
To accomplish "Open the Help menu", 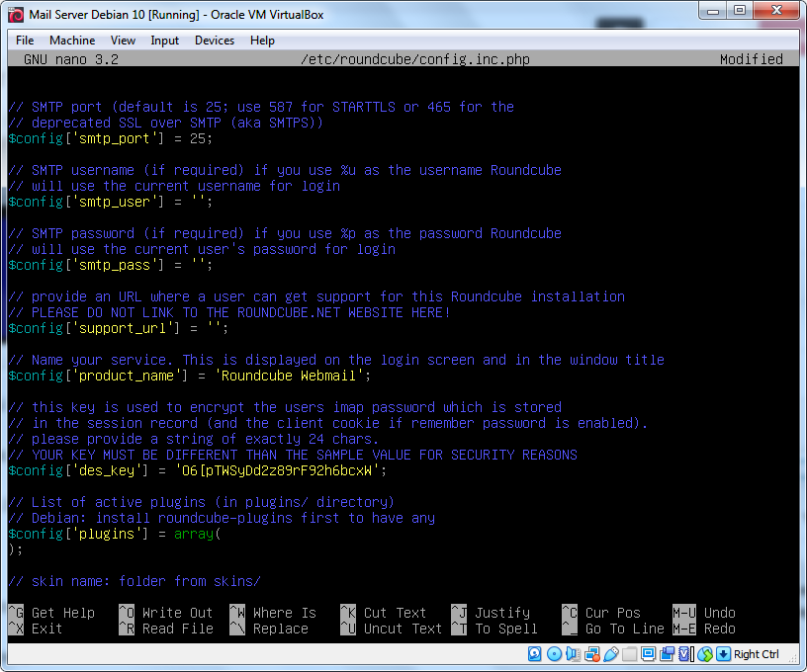I will [262, 41].
